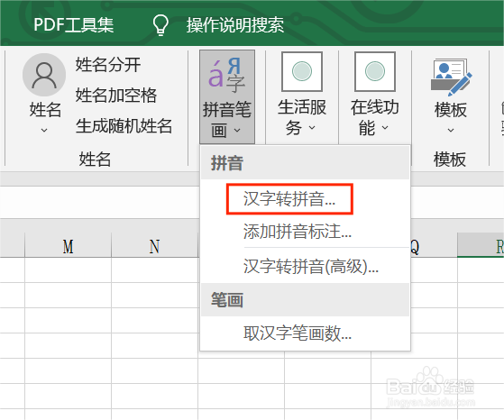Click first cell under column M

pos(69,269)
